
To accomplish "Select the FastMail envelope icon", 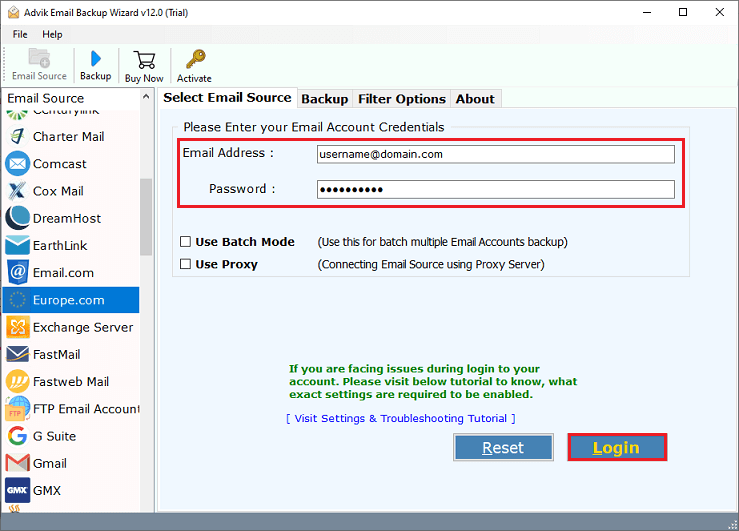I will click(17, 354).
